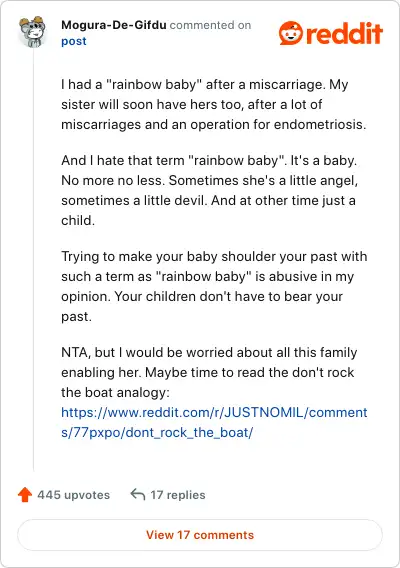Click the Reddit Snoo mascot logo
The height and width of the screenshot is (568, 400).
tap(291, 33)
